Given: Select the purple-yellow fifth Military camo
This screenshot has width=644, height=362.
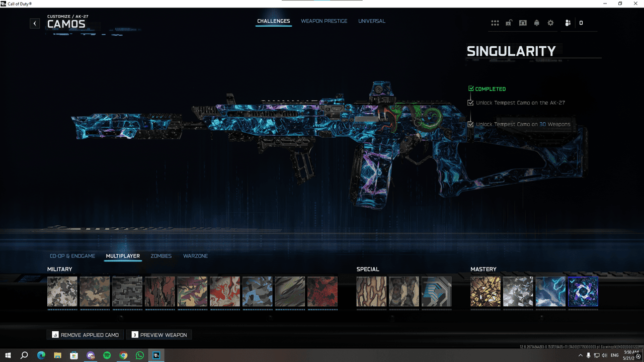Looking at the screenshot, I should (192, 292).
